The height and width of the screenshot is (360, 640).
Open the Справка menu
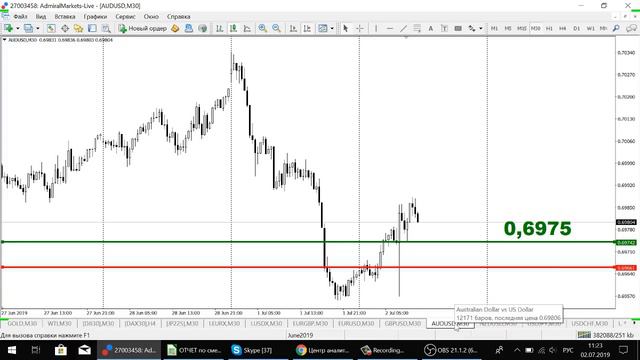178,17
